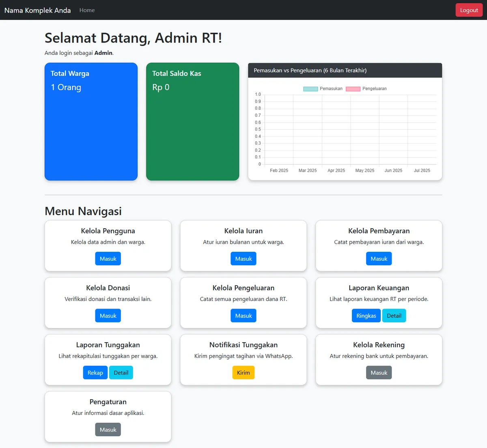Viewport: 487px width, 448px height.
Task: Click gray Masuk under Pengaturan
Action: tap(108, 430)
